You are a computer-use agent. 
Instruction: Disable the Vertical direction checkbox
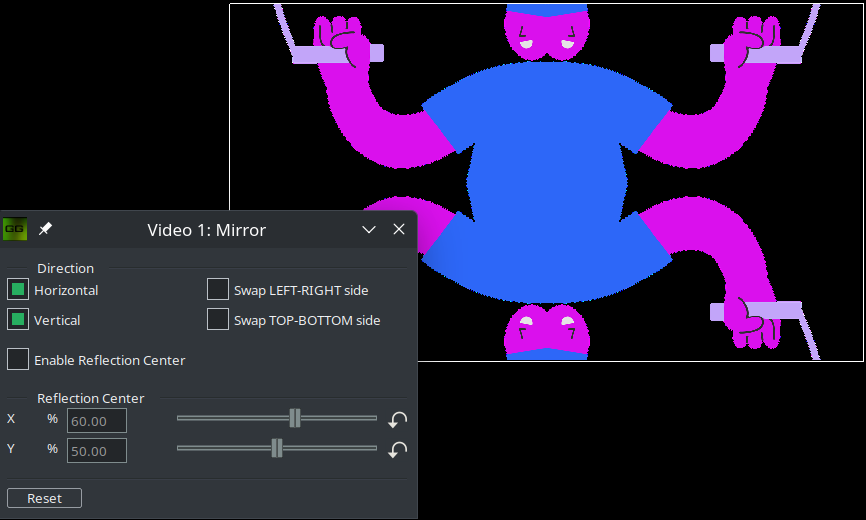pos(18,320)
